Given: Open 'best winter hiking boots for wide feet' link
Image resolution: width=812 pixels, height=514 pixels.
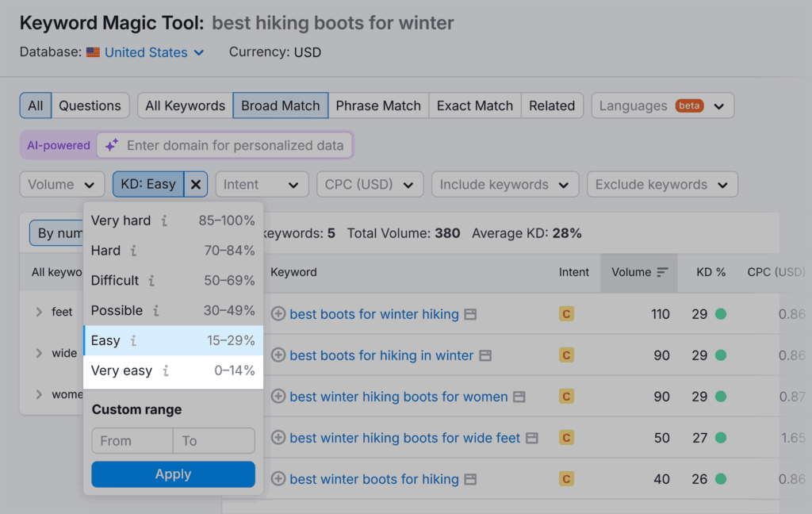Looking at the screenshot, I should point(405,438).
